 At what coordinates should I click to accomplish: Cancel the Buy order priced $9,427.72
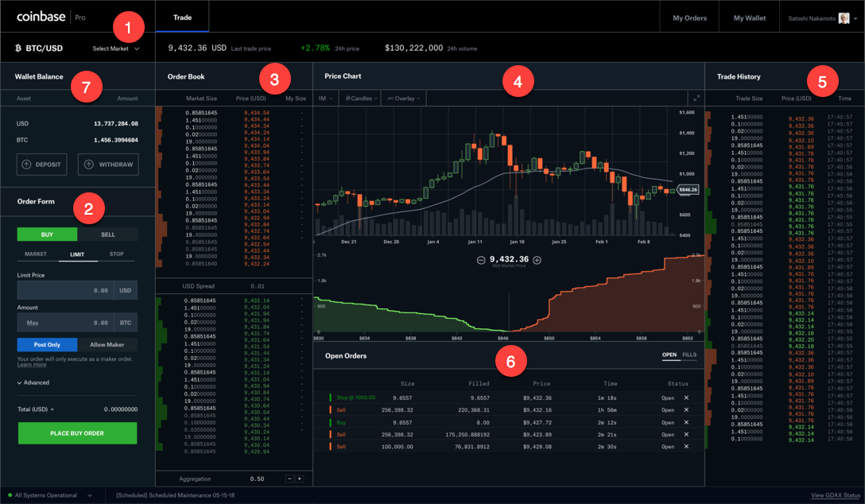point(686,422)
